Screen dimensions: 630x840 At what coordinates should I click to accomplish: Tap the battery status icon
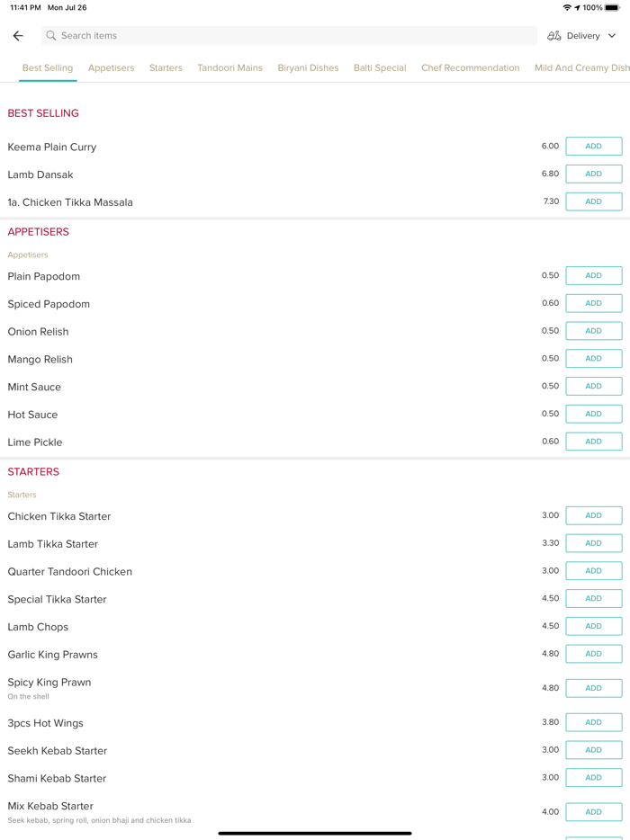click(612, 8)
